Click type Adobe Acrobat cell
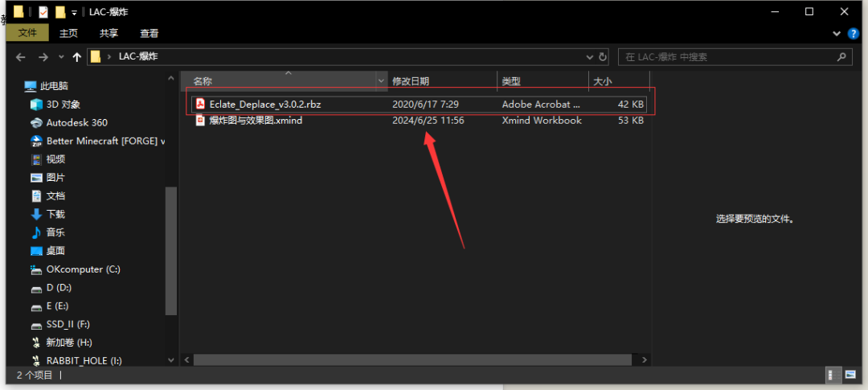 [541, 104]
